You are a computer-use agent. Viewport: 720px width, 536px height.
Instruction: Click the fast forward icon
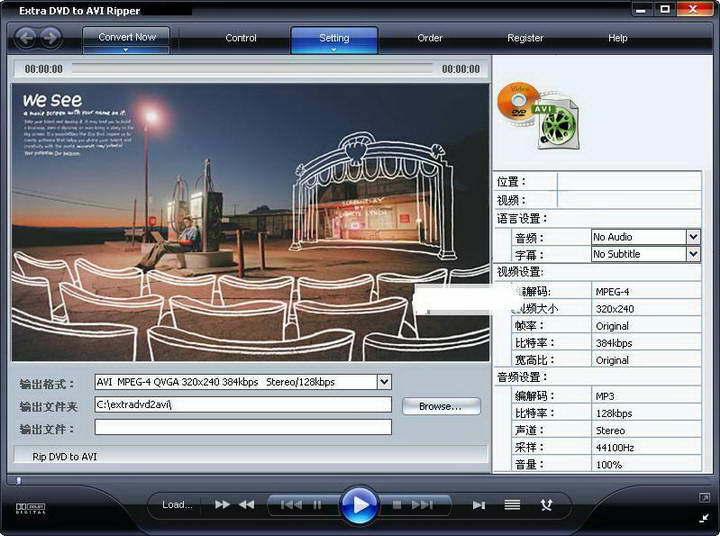pyautogui.click(x=222, y=505)
